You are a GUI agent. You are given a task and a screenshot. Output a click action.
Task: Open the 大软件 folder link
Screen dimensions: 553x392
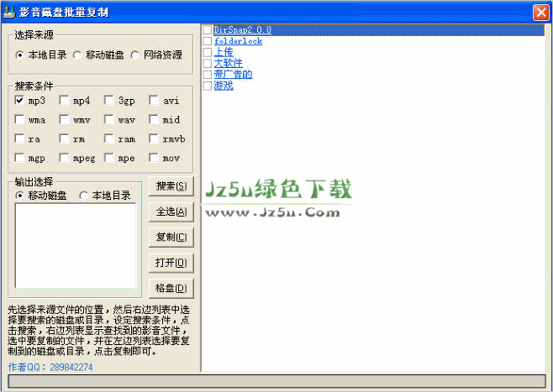point(229,64)
